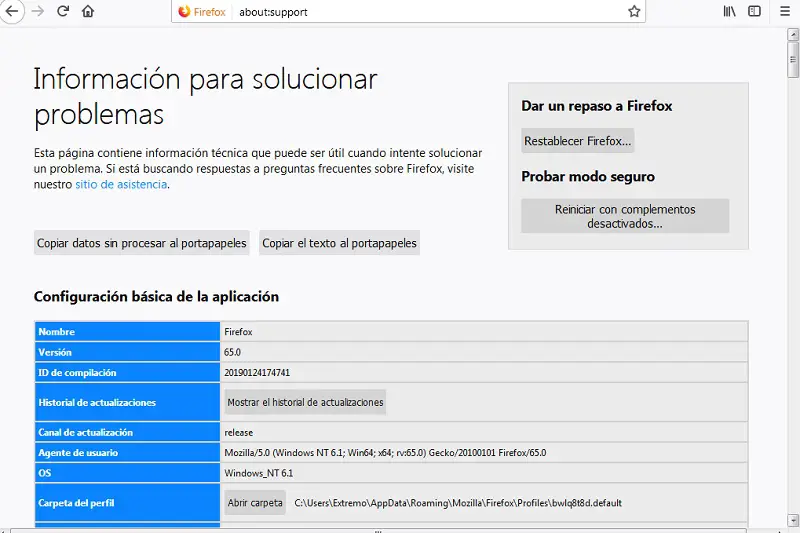Click Agente de usuario header cell
This screenshot has height=533, width=800.
pyautogui.click(x=127, y=453)
